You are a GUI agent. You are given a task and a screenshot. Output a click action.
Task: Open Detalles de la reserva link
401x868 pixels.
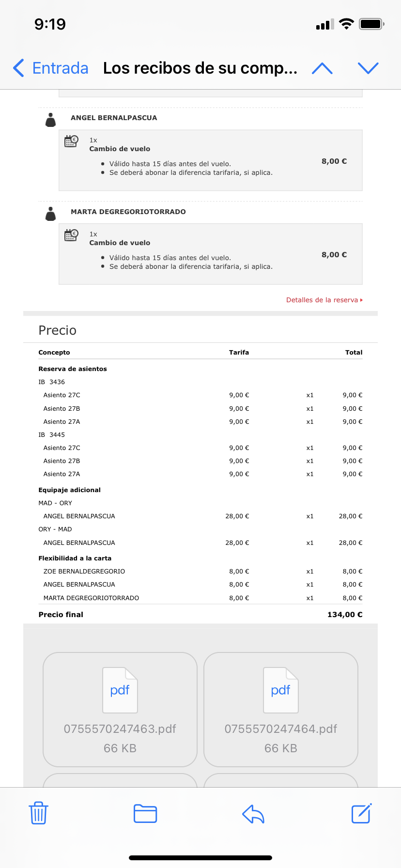(x=322, y=300)
